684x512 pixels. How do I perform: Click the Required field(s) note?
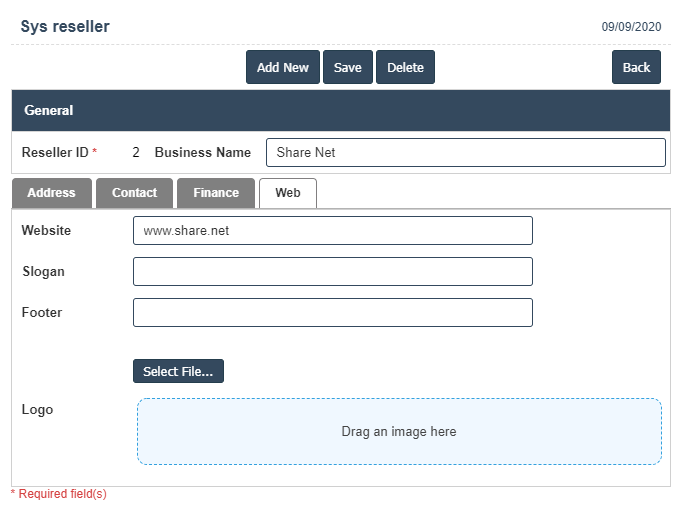(x=58, y=494)
